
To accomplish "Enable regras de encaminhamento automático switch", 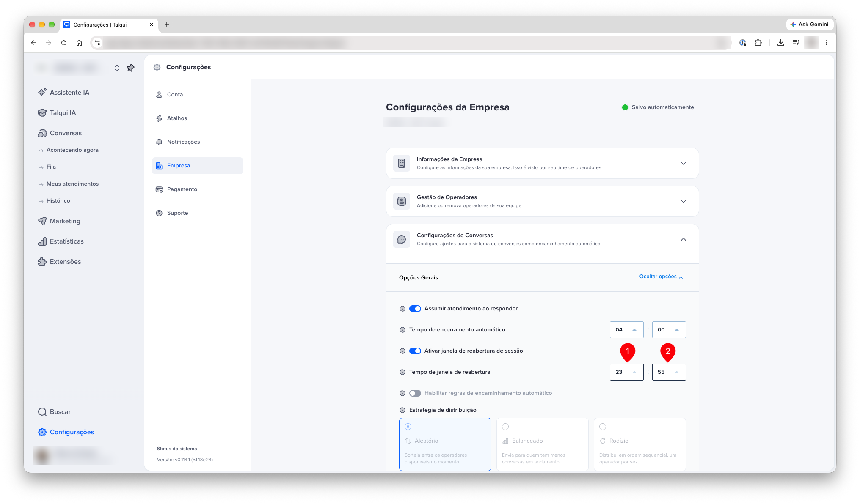I will pyautogui.click(x=415, y=393).
